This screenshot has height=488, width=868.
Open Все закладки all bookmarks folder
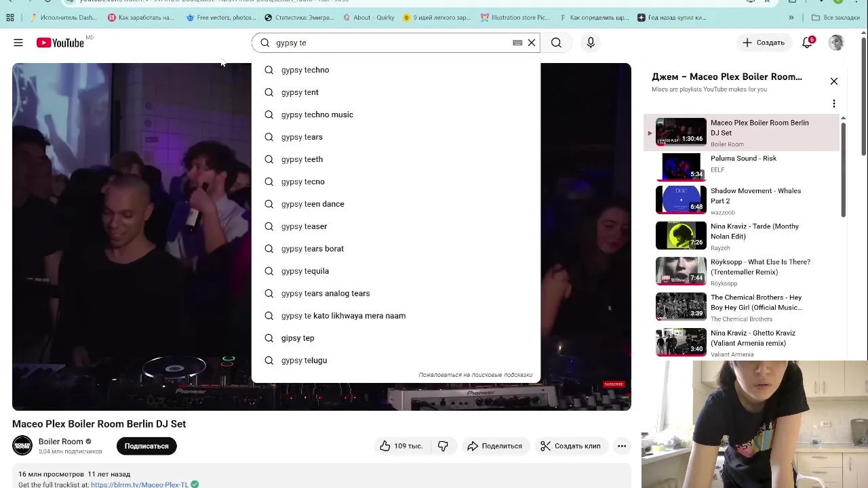pos(835,18)
